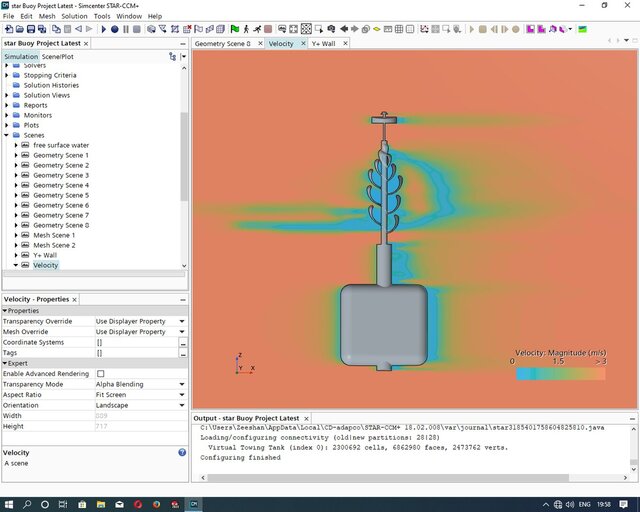This screenshot has height=512, width=640.
Task: Click the Velocity Magnitude color legend bar
Action: click(561, 374)
